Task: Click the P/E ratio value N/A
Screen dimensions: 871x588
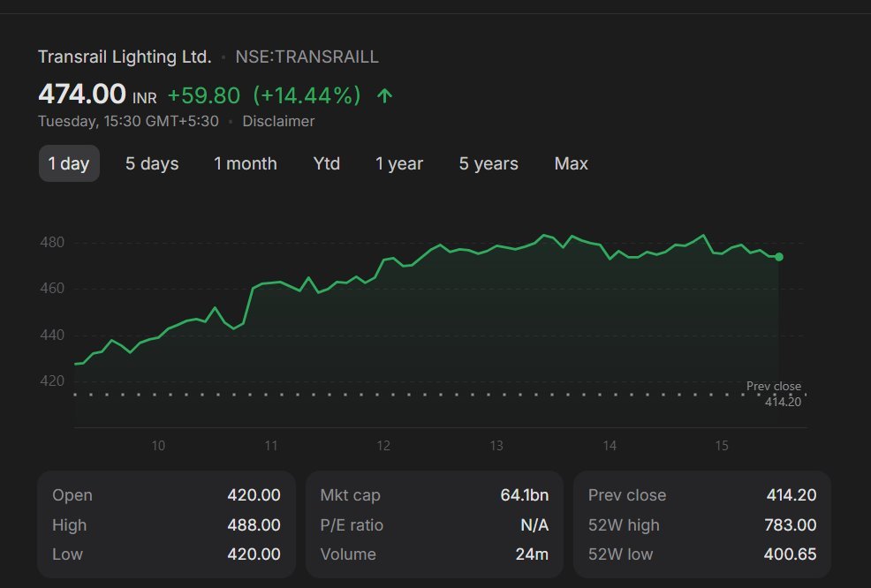Action: [534, 524]
